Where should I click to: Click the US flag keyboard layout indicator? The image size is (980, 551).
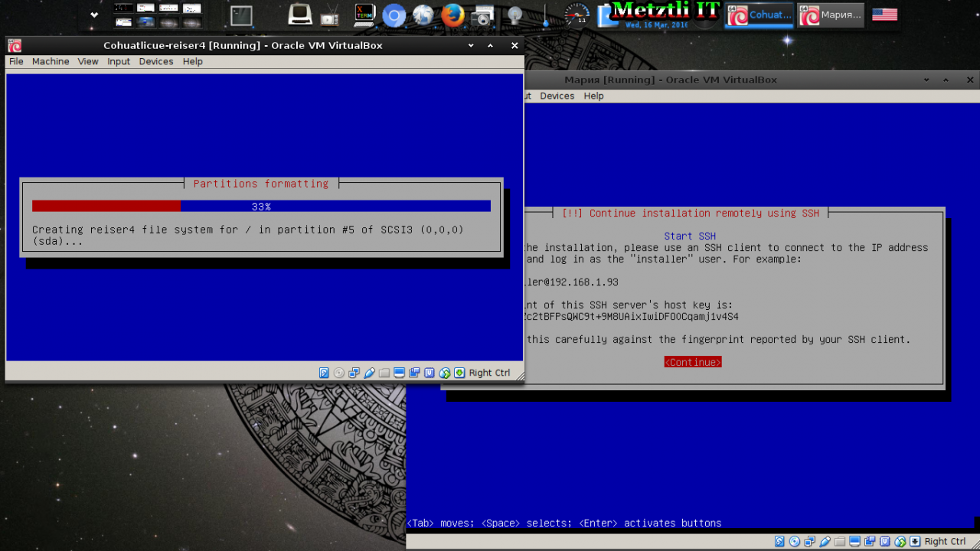[884, 15]
